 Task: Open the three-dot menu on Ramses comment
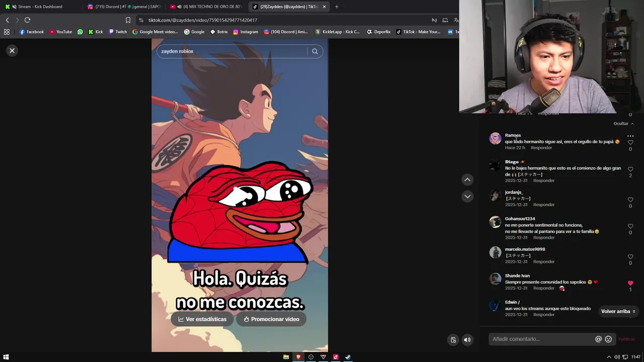pos(630,136)
